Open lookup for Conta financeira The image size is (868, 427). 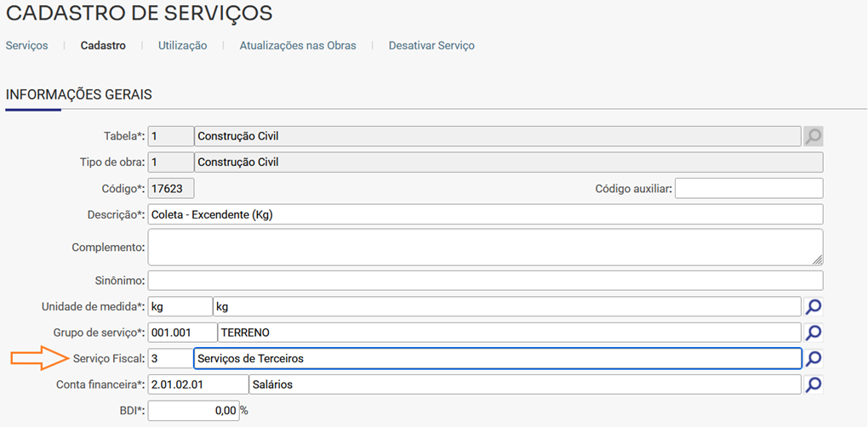814,385
